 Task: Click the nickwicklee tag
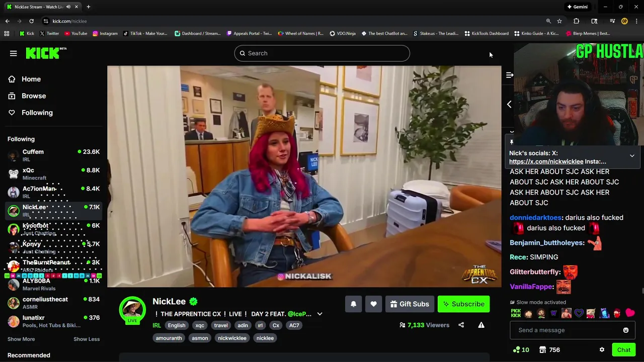click(x=232, y=338)
